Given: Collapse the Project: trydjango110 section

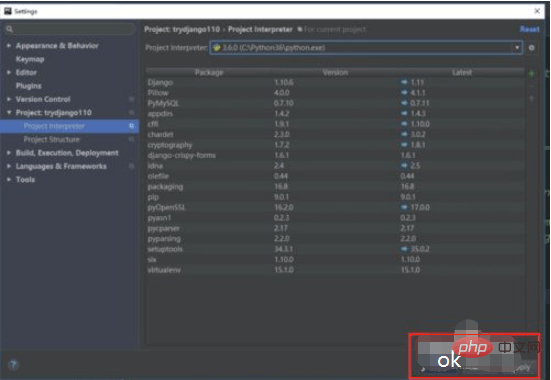Looking at the screenshot, I should point(9,112).
